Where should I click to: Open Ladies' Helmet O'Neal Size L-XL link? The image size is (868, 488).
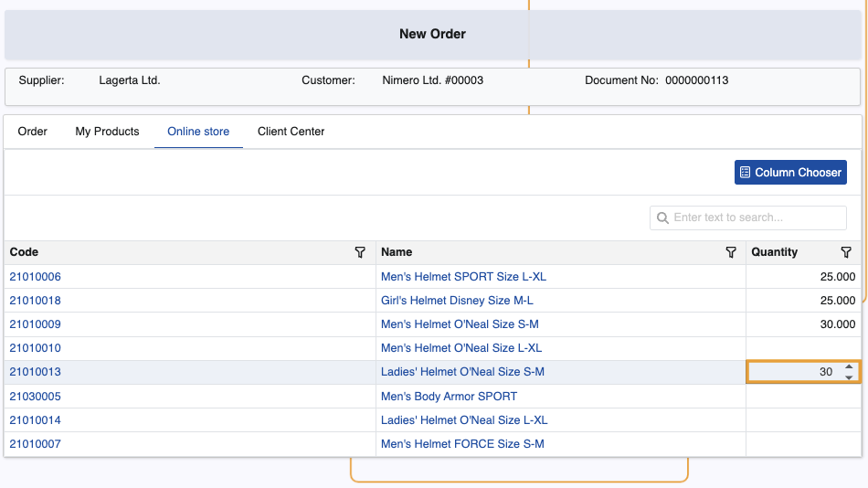464,419
